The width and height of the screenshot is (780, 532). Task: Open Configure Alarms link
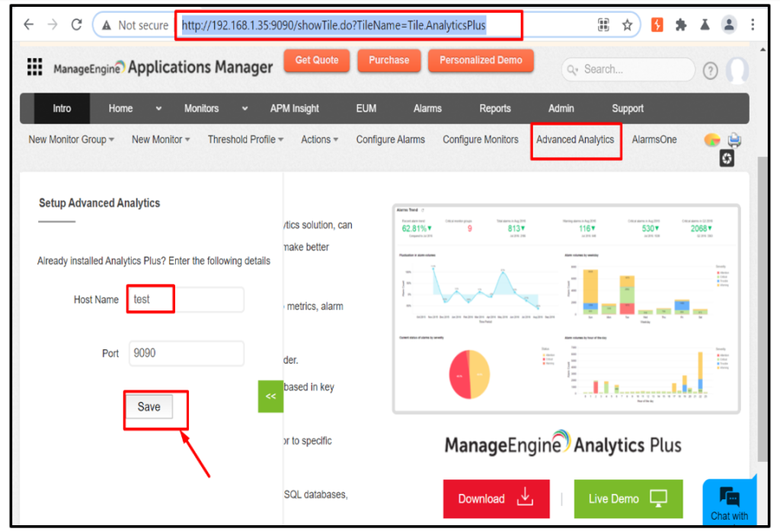tap(391, 140)
